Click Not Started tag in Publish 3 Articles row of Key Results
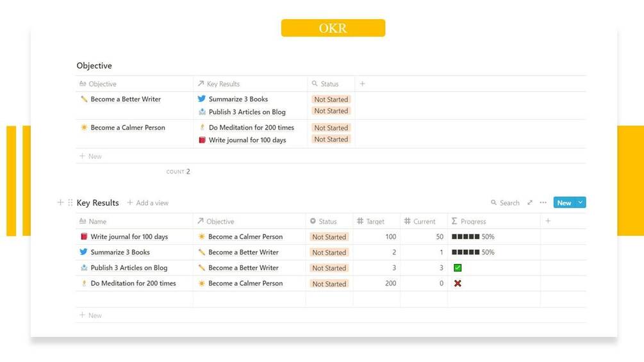Screen dimensions: 644x362 click(329, 268)
